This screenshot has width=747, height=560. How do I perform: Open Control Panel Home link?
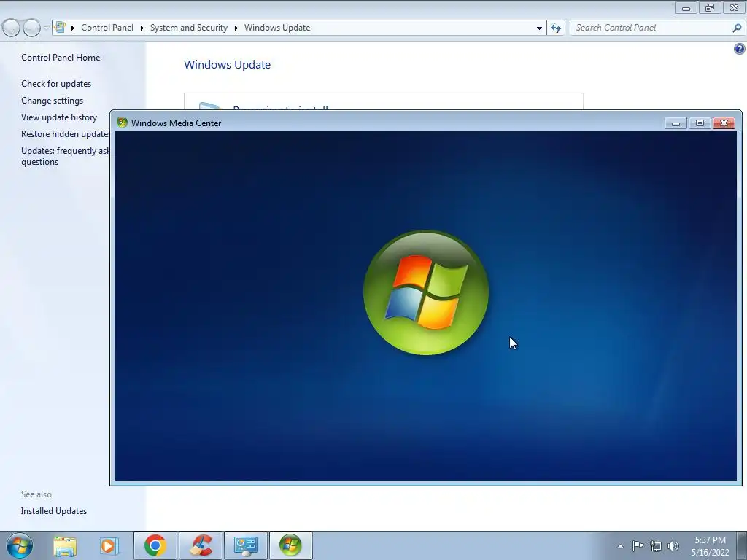tap(61, 57)
